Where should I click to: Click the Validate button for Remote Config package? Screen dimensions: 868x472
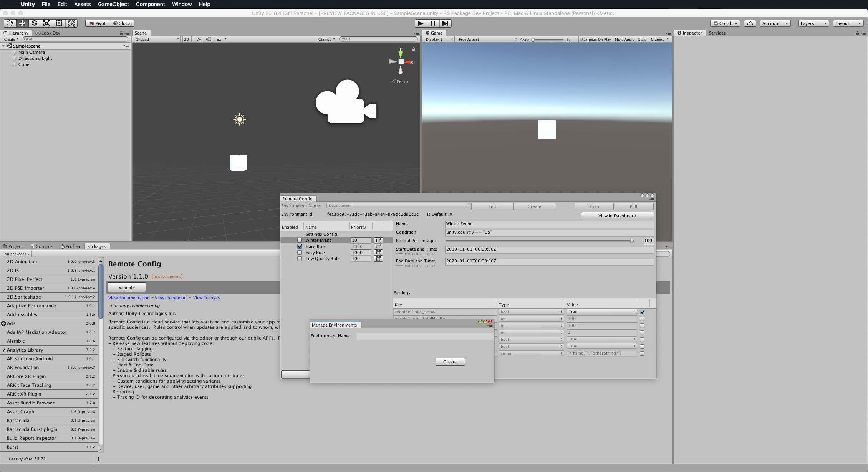pos(126,287)
